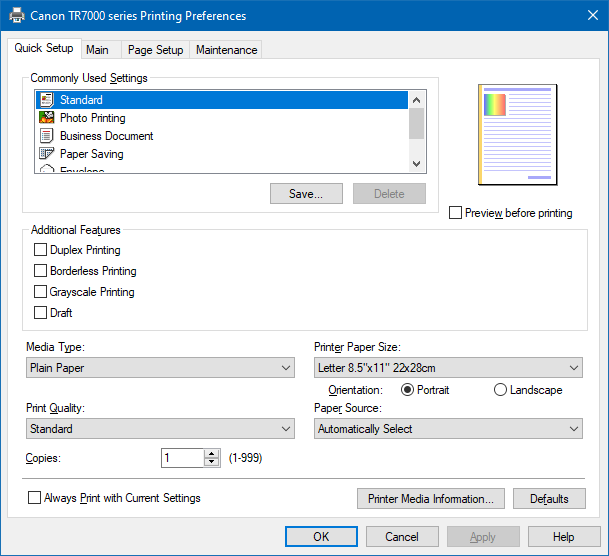
Task: Click the Photo Printing icon
Action: click(x=46, y=118)
